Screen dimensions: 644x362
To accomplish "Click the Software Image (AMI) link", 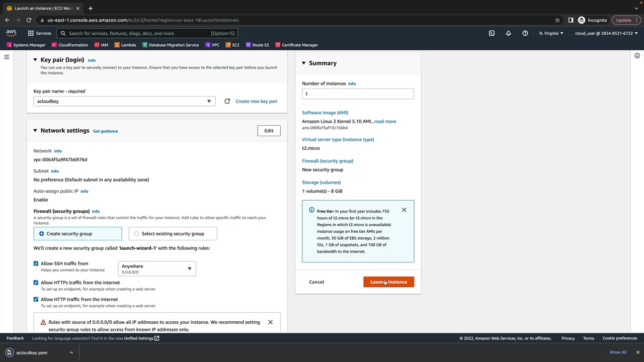I will click(x=325, y=113).
